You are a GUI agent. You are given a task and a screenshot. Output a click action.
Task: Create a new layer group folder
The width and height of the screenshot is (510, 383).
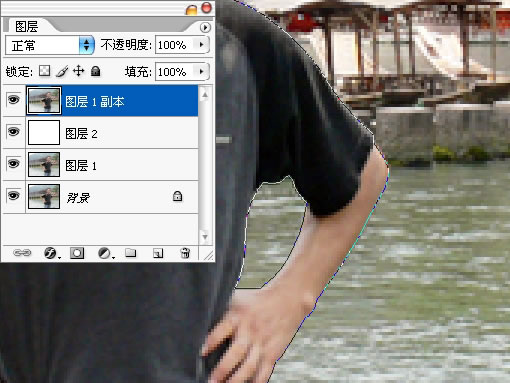(x=131, y=253)
